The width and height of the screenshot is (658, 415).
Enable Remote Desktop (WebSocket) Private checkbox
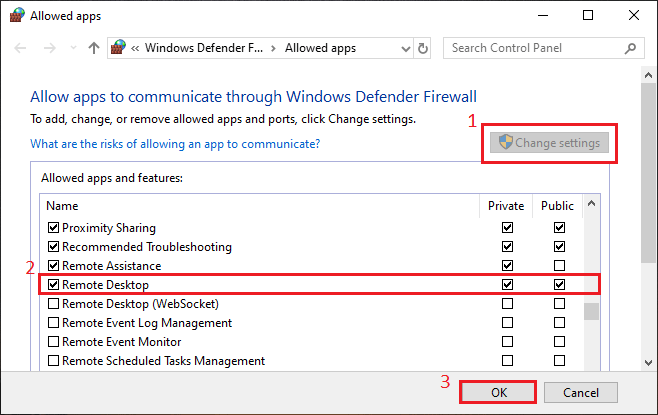coord(507,303)
